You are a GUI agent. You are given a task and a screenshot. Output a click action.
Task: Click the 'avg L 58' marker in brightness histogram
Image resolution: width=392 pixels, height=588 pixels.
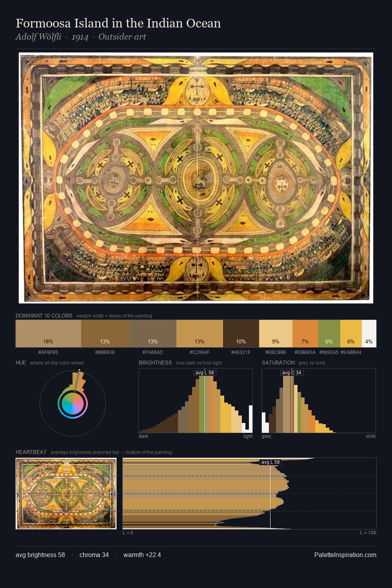[x=205, y=373]
